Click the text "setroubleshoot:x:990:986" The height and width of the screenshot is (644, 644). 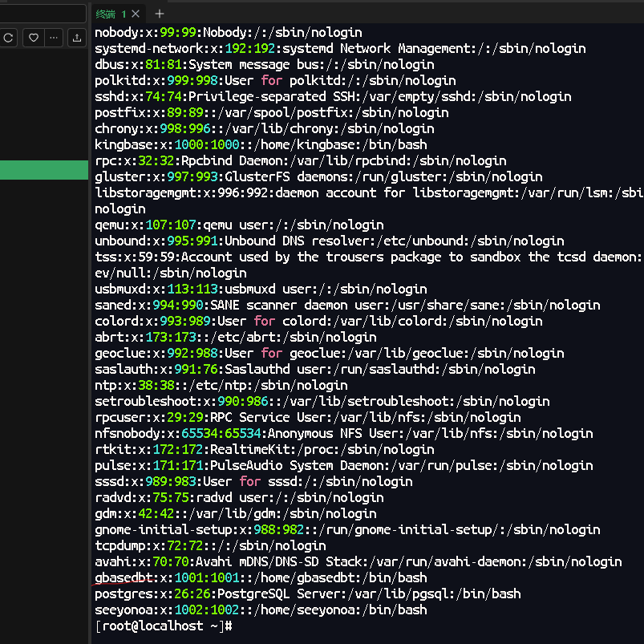tap(181, 401)
